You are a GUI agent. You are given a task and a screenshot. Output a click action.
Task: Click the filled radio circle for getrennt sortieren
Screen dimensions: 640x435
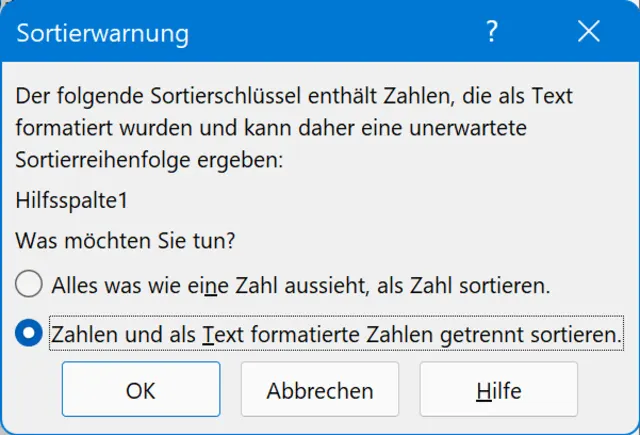(30, 332)
